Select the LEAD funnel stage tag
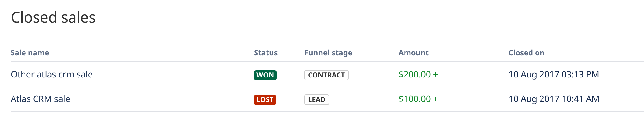Image resolution: width=644 pixels, height=125 pixels. click(x=316, y=99)
